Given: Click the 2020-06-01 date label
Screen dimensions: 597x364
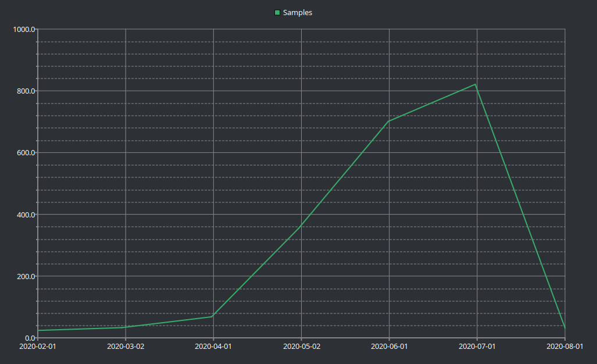Looking at the screenshot, I should pyautogui.click(x=389, y=347).
